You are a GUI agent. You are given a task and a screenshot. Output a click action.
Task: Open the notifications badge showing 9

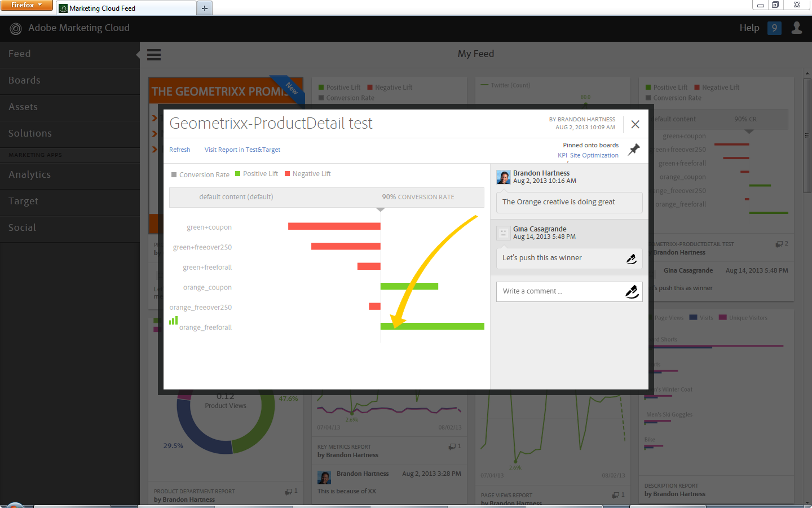(x=774, y=28)
